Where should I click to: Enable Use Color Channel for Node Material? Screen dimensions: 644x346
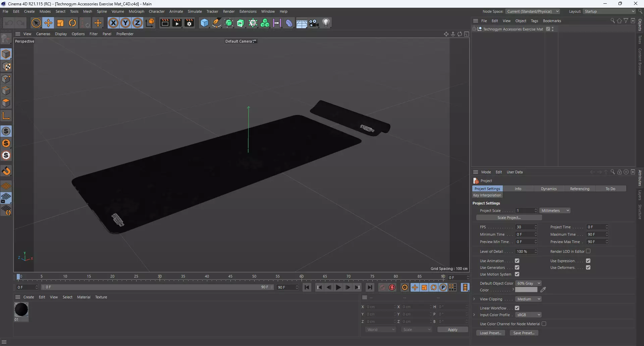[544, 324]
